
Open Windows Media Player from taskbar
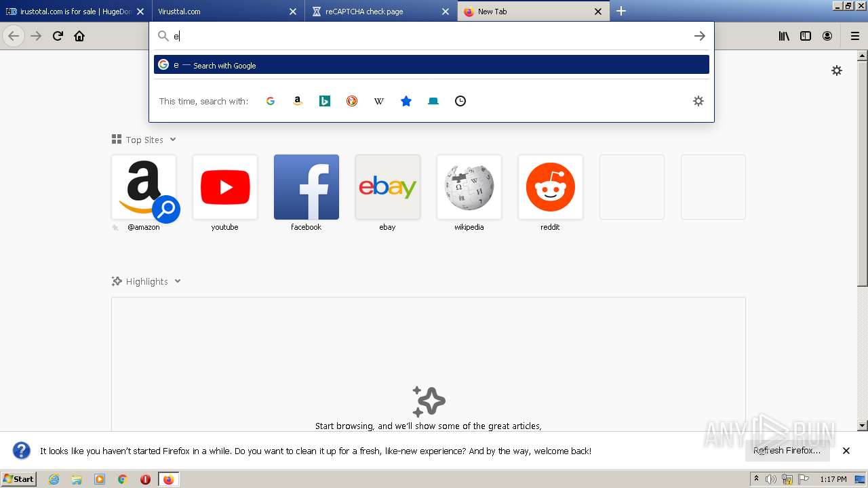pyautogui.click(x=100, y=479)
